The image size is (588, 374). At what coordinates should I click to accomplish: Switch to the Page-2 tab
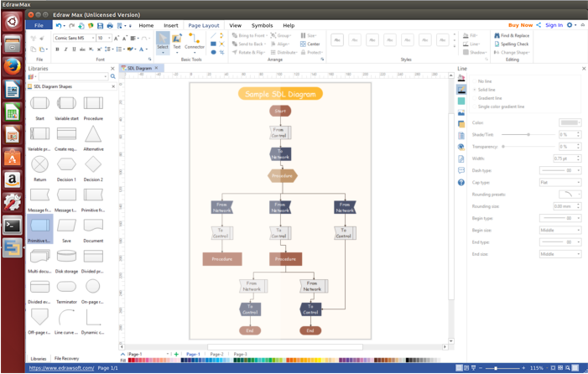216,354
